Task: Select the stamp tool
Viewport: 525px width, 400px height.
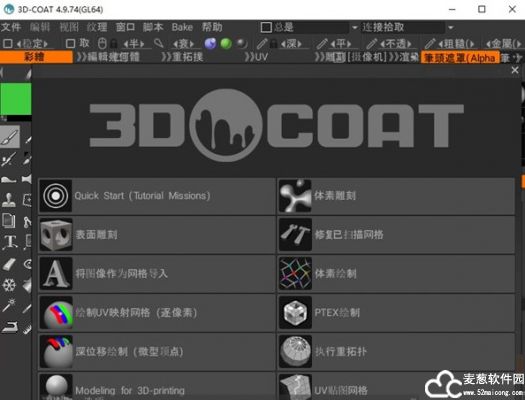Action: click(x=9, y=200)
